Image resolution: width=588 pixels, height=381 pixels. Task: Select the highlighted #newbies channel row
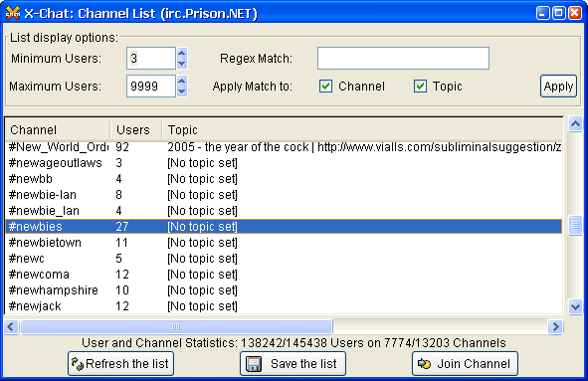[x=284, y=227]
